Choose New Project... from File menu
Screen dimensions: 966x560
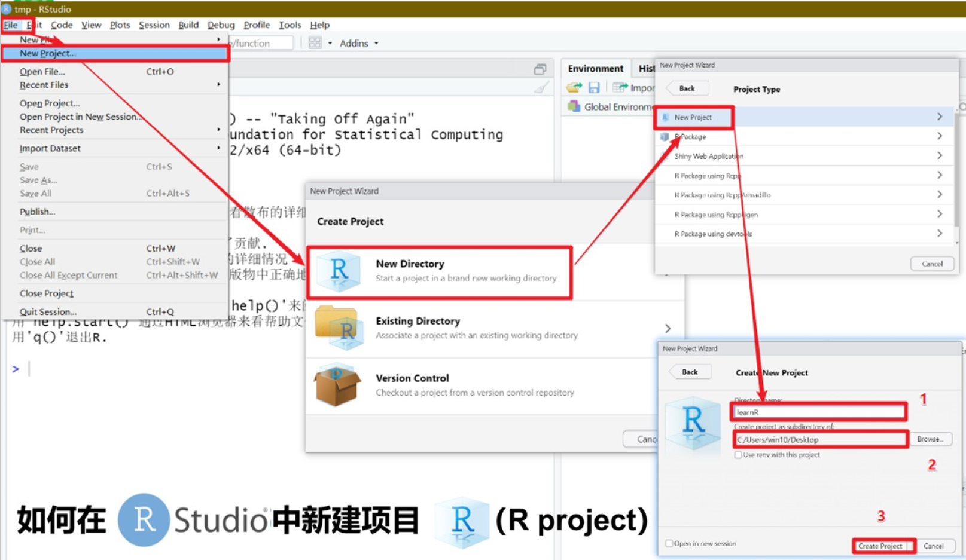pyautogui.click(x=115, y=53)
